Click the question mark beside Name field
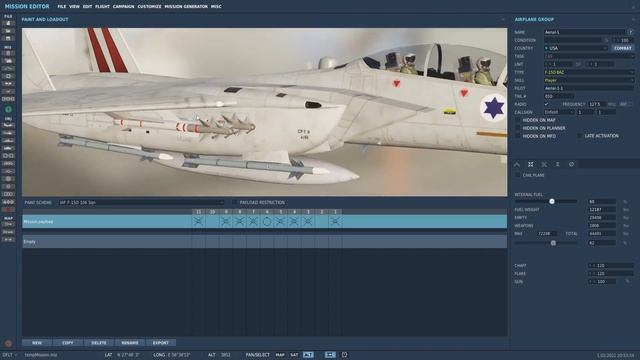 tap(631, 32)
